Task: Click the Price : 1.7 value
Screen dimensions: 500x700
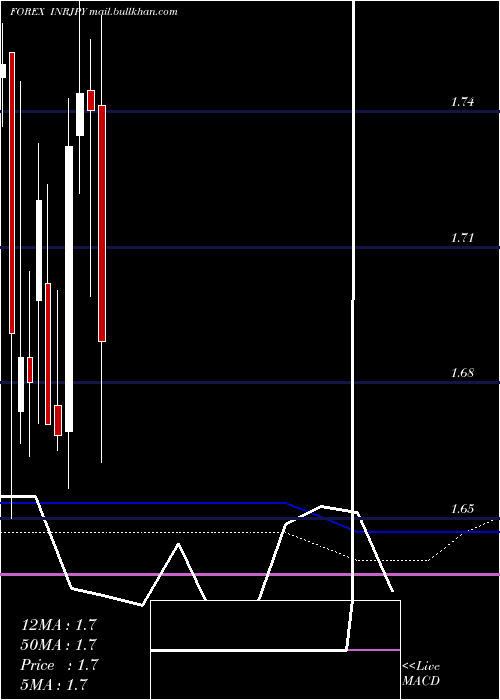Action: pyautogui.click(x=58, y=665)
